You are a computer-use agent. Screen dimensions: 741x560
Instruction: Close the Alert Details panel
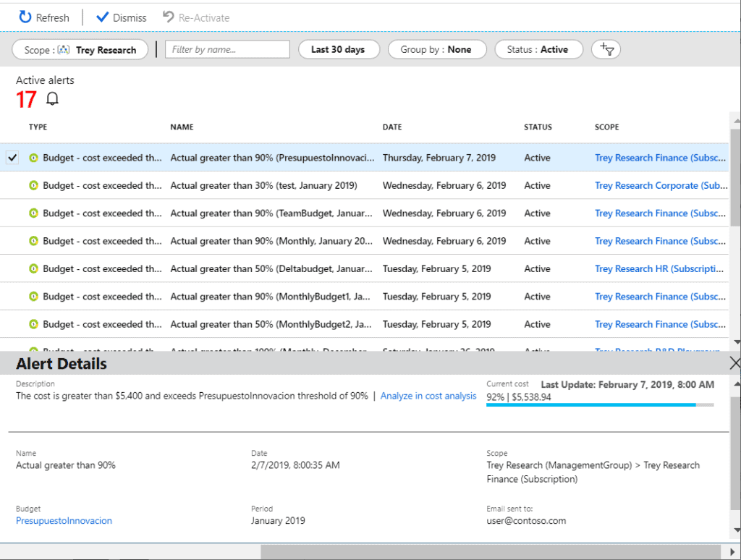pos(734,363)
